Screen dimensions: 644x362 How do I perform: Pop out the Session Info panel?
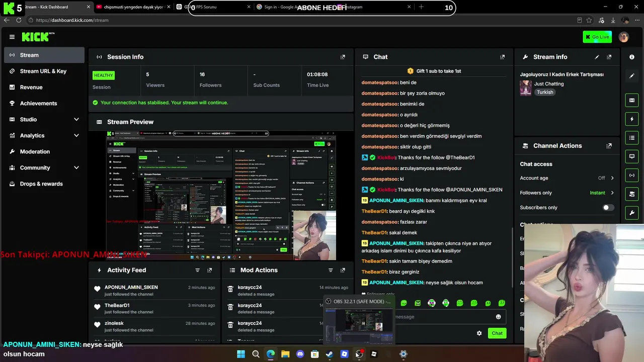click(343, 57)
